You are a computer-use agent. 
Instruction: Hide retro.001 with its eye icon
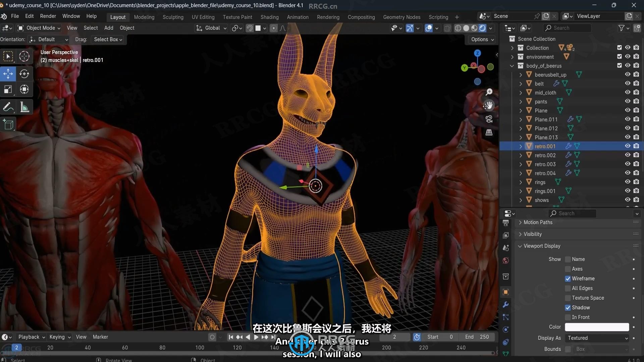tap(628, 146)
